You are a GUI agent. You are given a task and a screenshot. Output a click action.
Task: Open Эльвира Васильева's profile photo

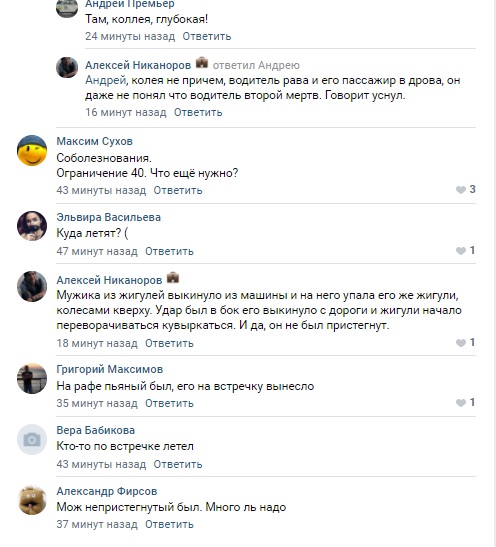coord(32,226)
